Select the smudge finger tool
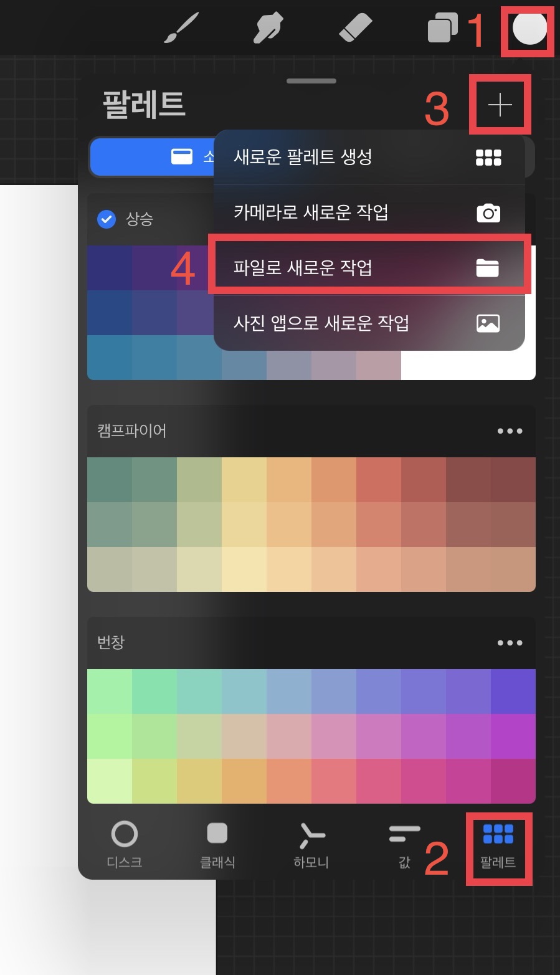Image resolution: width=560 pixels, height=975 pixels. coord(268,28)
